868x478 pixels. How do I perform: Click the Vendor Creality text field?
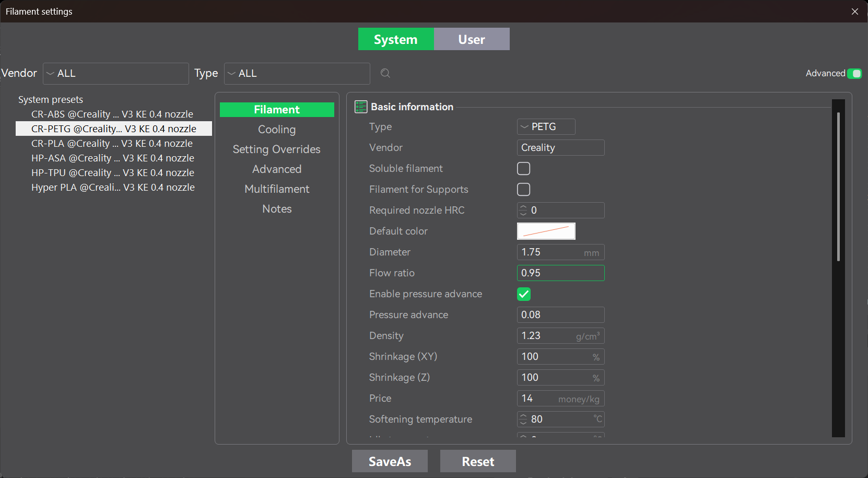[561, 147]
